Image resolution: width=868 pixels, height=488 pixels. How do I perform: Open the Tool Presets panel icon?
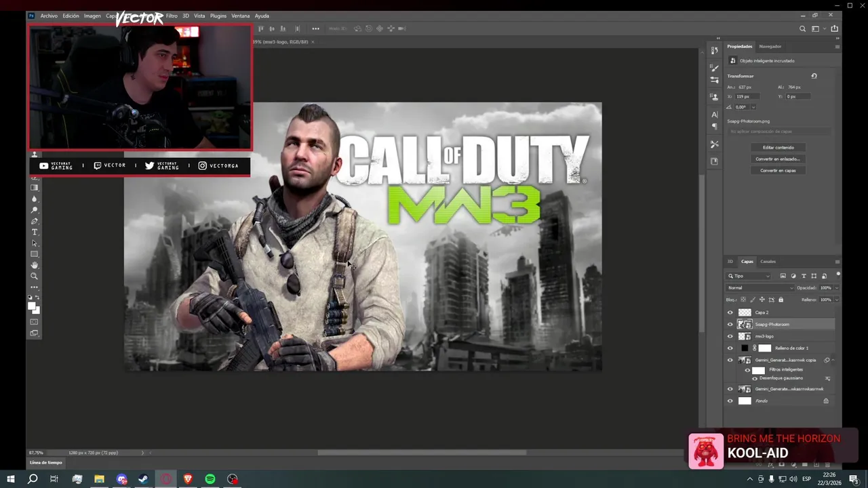[714, 144]
